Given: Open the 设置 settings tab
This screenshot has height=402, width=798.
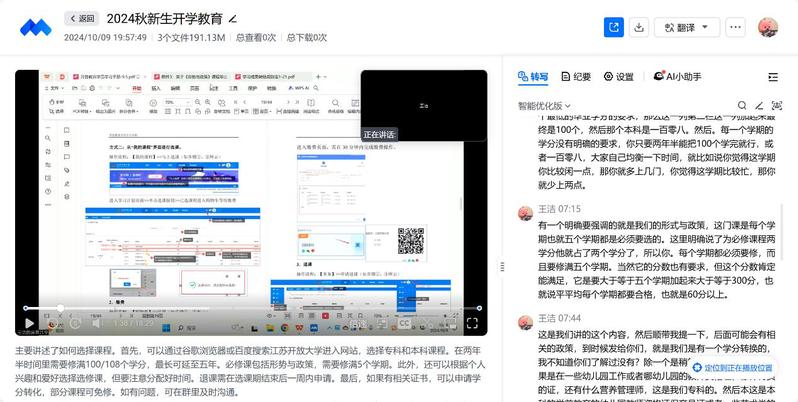Looking at the screenshot, I should point(618,77).
